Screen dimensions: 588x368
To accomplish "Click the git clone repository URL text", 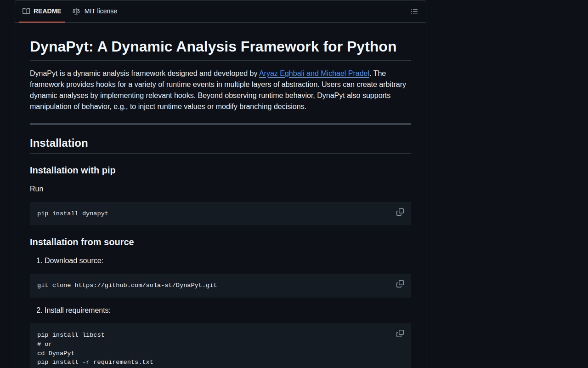I will [x=146, y=285].
